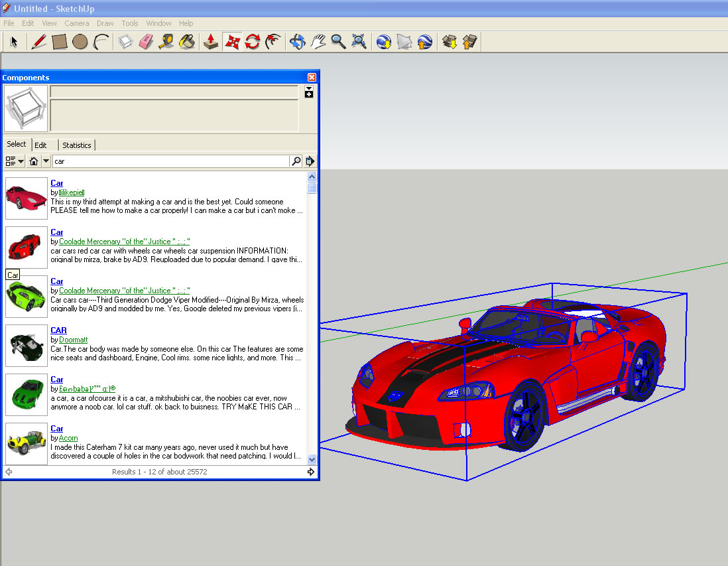728x566 pixels.
Task: Expand the collection navigation dropdown arrow
Action: (46, 161)
